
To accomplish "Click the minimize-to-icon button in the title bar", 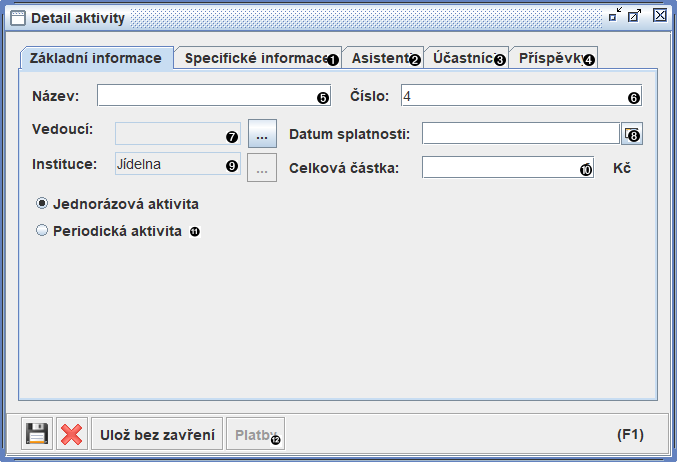I will pyautogui.click(x=615, y=15).
